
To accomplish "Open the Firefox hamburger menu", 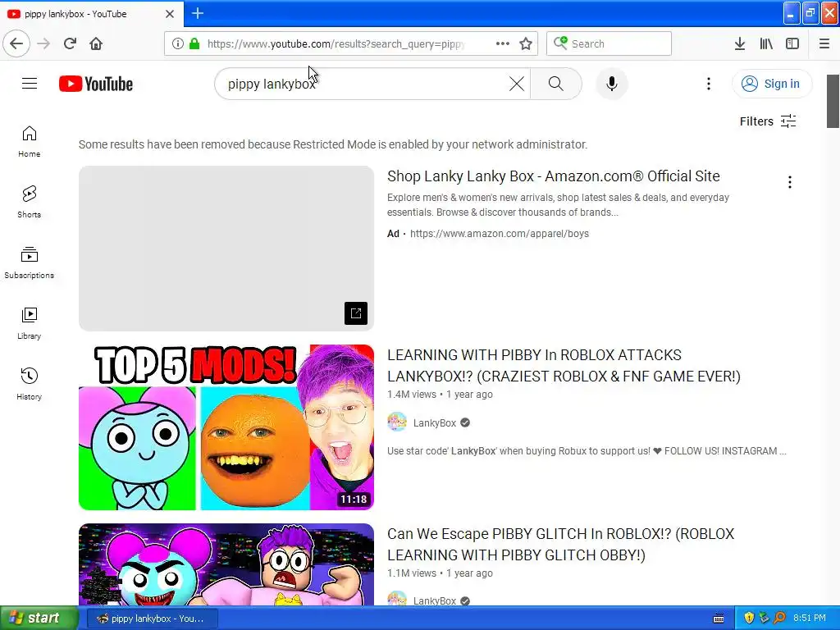I will pos(824,43).
